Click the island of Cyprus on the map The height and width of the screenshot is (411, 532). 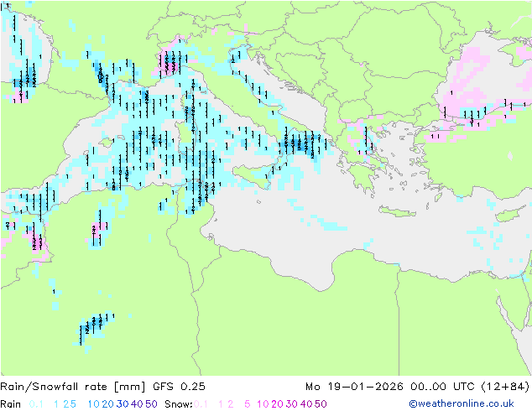[511, 215]
